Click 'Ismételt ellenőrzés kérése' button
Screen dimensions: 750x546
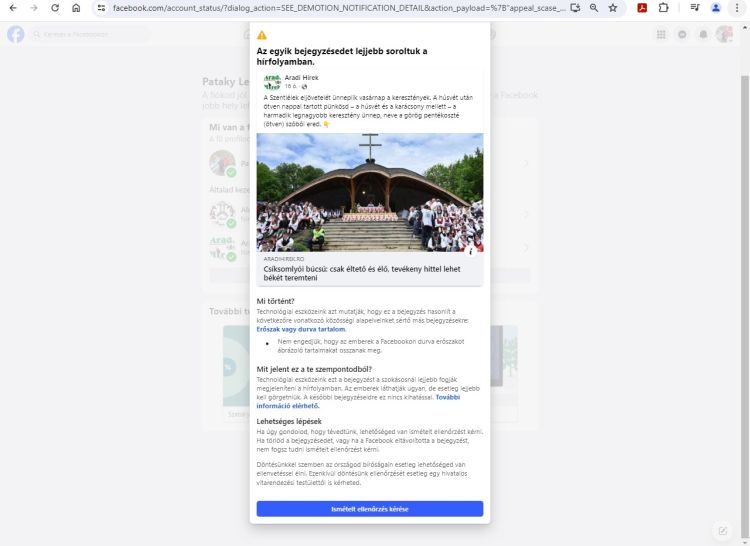[x=370, y=509]
